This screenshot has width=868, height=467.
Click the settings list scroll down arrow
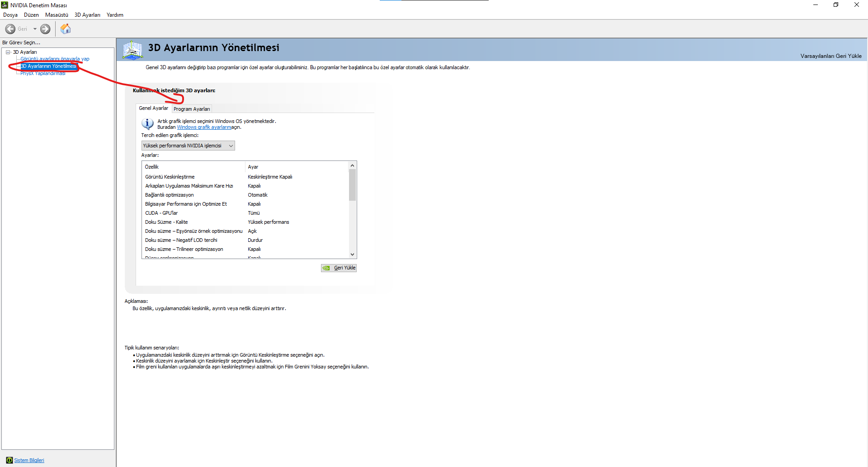coord(353,255)
